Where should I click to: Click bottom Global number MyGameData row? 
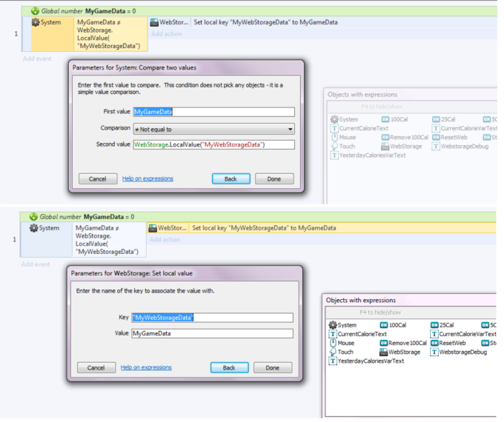pos(258,217)
